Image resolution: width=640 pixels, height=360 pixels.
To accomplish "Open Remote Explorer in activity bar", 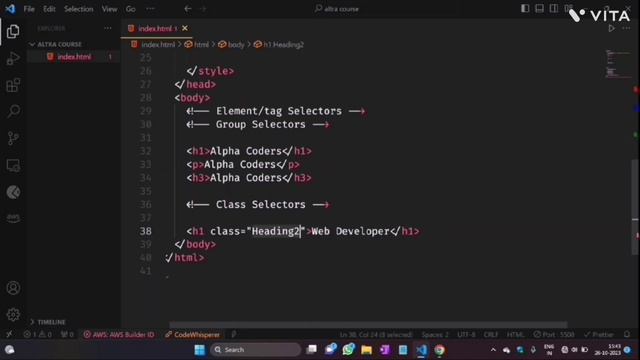I will coord(13,165).
